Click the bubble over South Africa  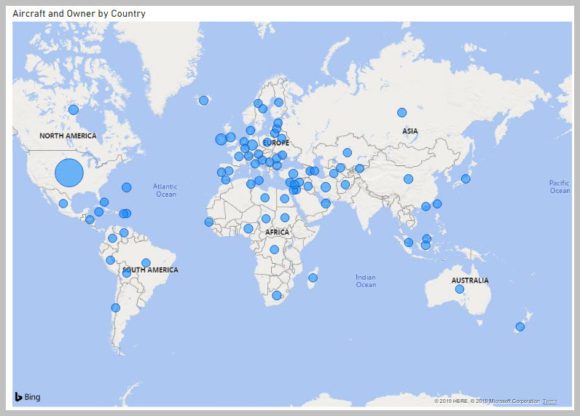[x=277, y=295]
